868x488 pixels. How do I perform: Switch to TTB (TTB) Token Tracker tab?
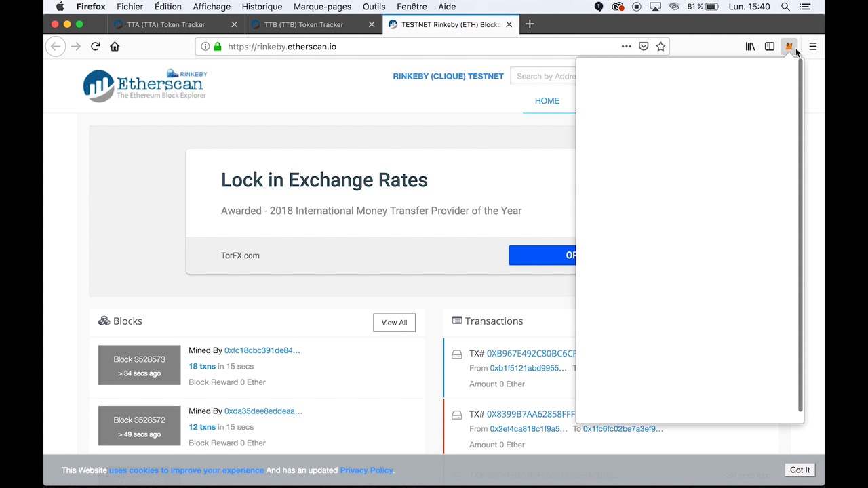[x=312, y=24]
